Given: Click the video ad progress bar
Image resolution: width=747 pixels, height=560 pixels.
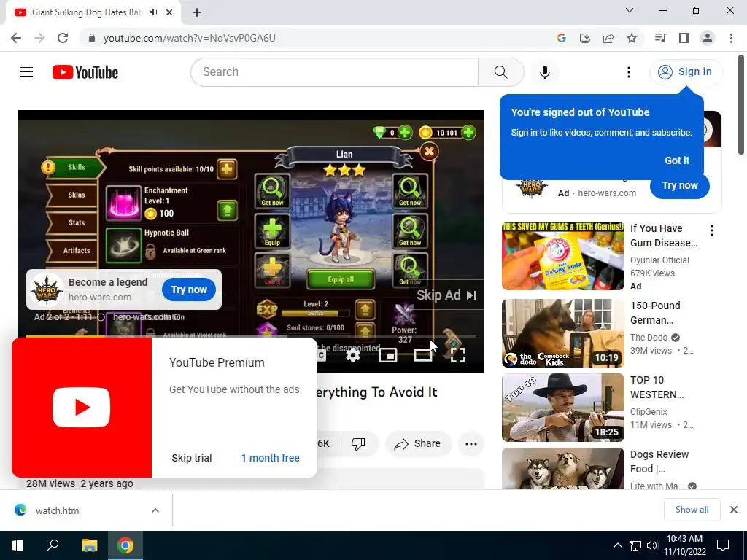Looking at the screenshot, I should [251, 336].
